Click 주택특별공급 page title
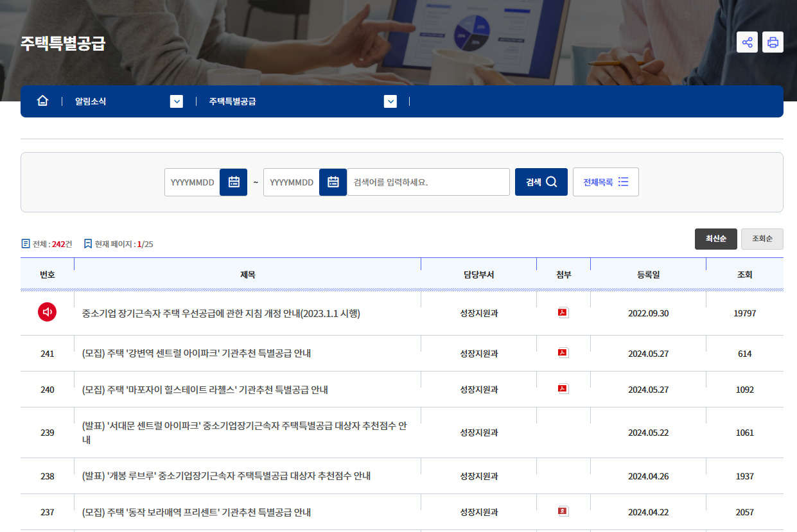Screen dimensions: 797x532 click(x=62, y=43)
